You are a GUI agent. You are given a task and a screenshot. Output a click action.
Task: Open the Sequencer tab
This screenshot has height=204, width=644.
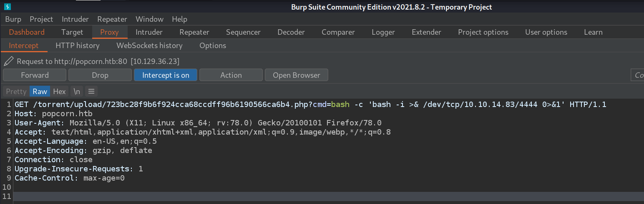coord(243,32)
